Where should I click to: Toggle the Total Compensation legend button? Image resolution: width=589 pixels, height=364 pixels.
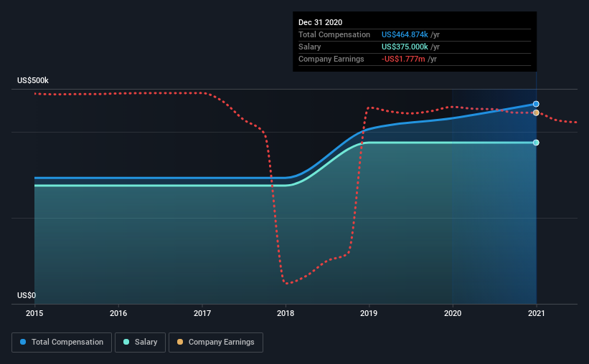pyautogui.click(x=62, y=343)
